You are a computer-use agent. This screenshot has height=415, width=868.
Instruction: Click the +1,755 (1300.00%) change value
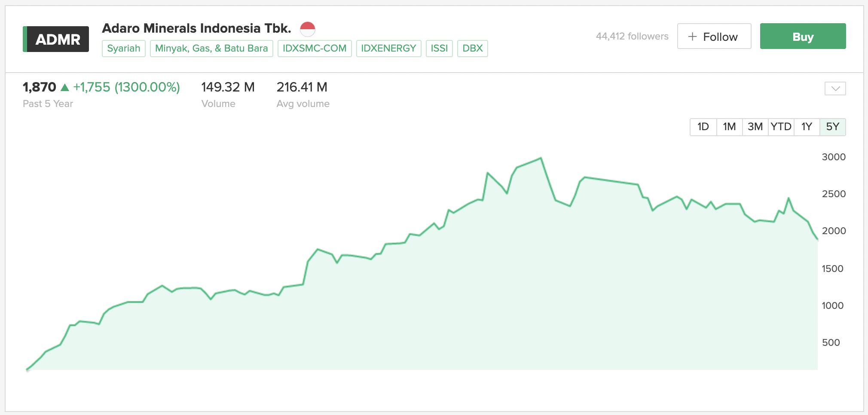click(126, 87)
